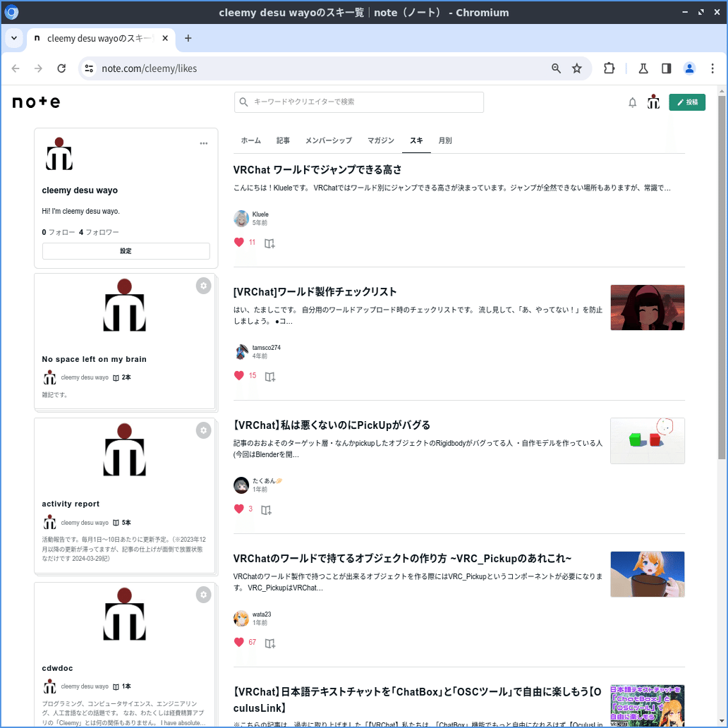Toggle the browser side panel
Image resolution: width=728 pixels, height=728 pixels.
pos(666,68)
